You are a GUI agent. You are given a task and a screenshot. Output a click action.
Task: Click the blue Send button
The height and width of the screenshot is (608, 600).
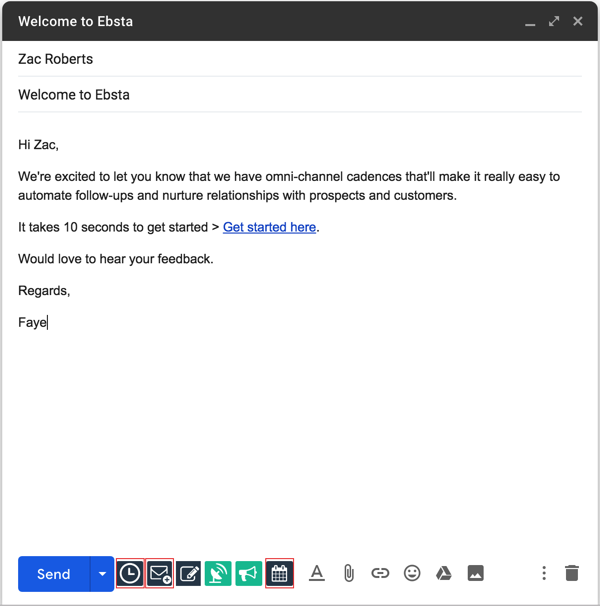[x=54, y=574]
